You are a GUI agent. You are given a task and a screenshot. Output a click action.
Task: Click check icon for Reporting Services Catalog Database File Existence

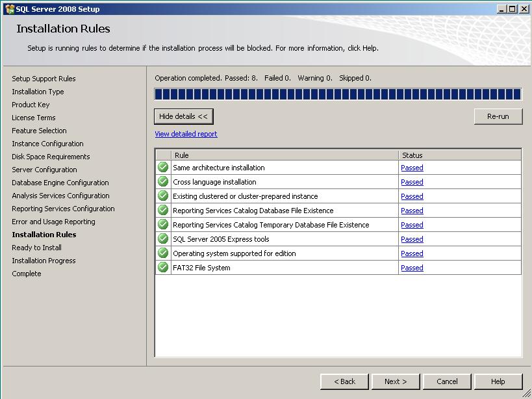[163, 210]
